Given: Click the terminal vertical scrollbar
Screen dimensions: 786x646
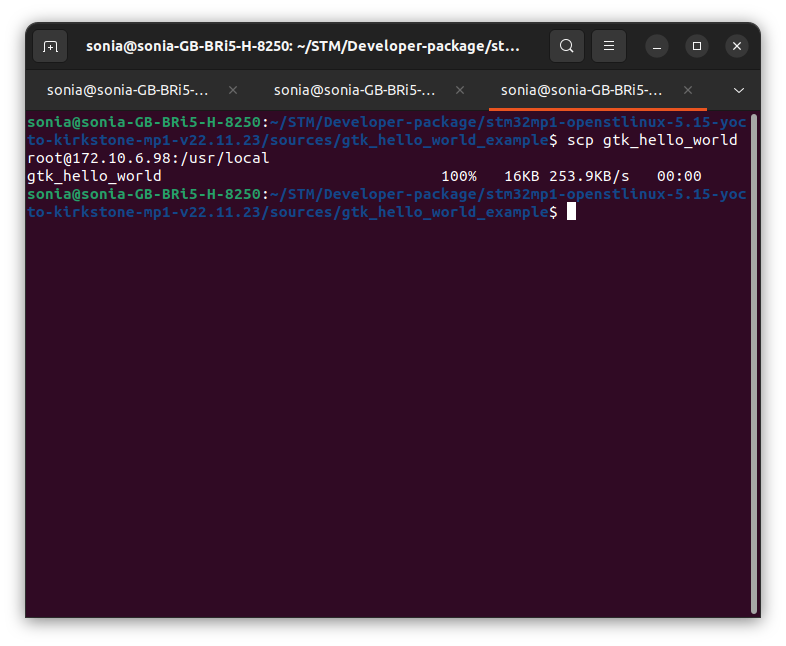Looking at the screenshot, I should point(753,363).
